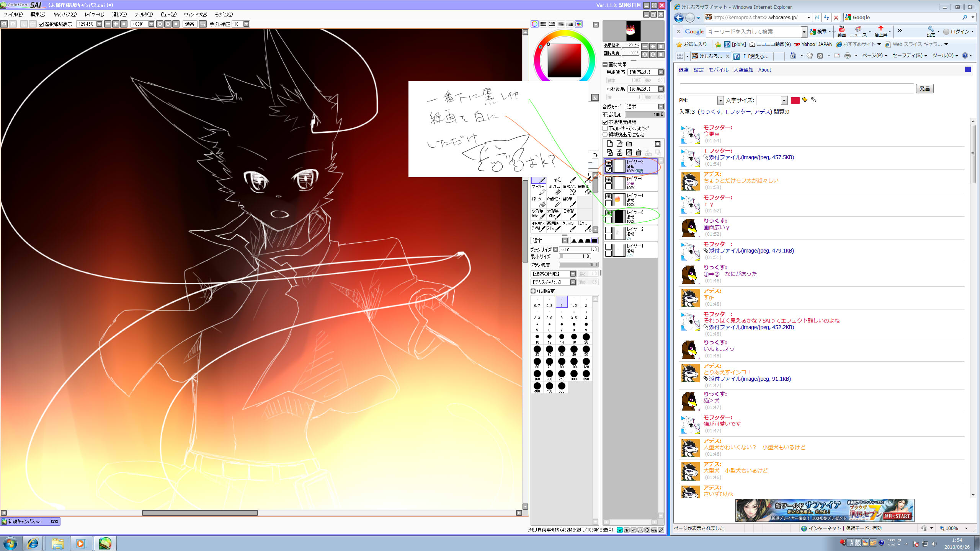
Task: Toggle the swatches grid panel icon
Action: coord(570,24)
